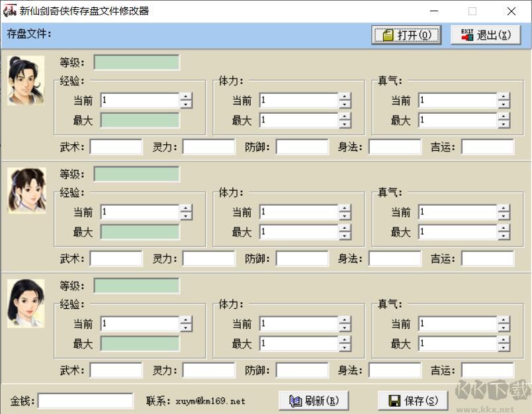Decrease second character's current 体力 value
Viewport: 532px width, 414px height.
(x=345, y=216)
